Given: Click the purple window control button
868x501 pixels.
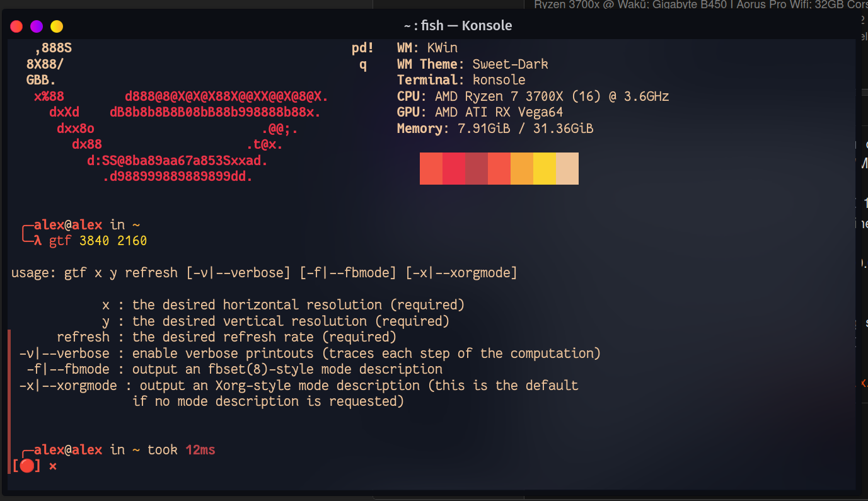Looking at the screenshot, I should [x=37, y=26].
